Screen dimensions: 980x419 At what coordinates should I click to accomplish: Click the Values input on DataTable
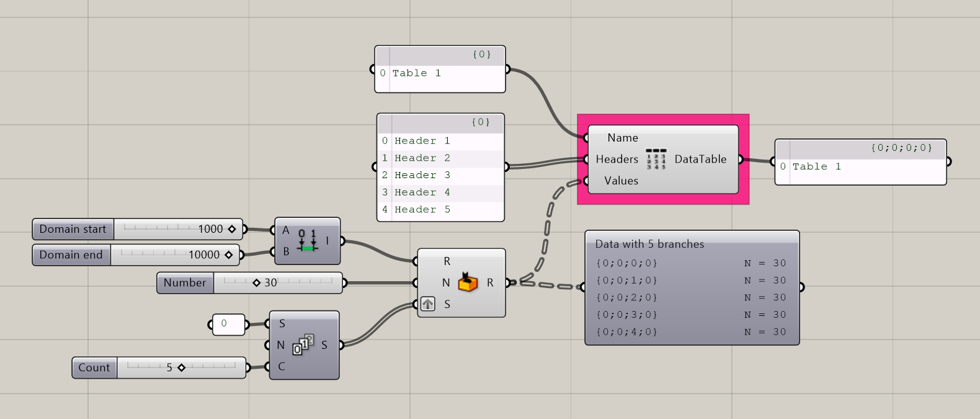pos(621,181)
